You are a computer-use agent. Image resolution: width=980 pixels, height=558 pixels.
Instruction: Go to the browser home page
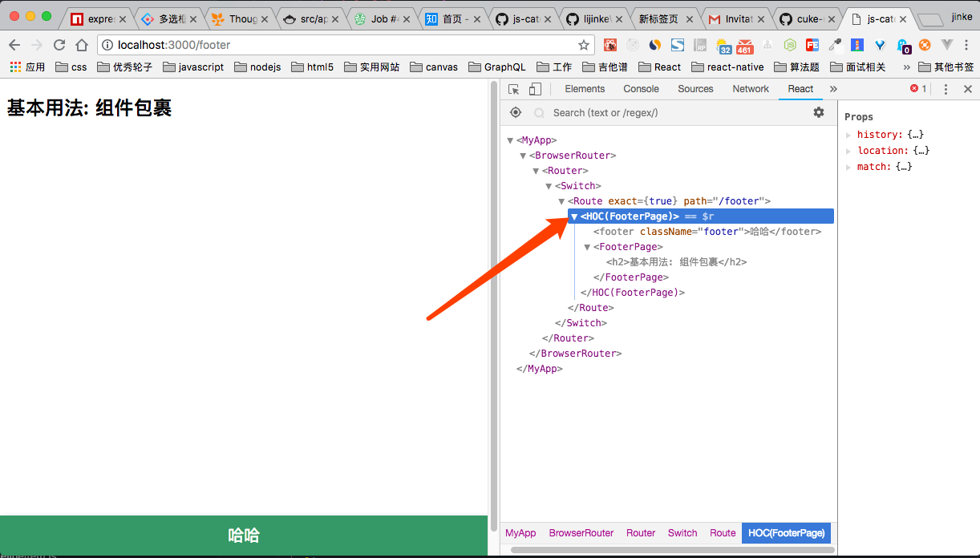[81, 45]
